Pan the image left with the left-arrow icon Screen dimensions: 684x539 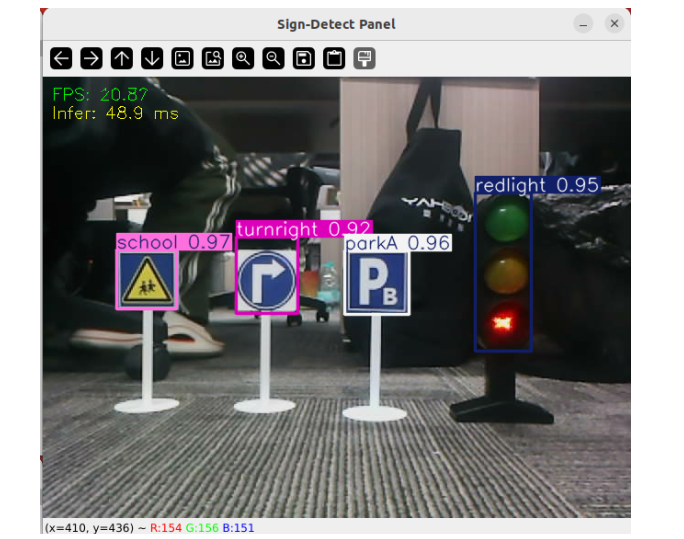click(61, 58)
